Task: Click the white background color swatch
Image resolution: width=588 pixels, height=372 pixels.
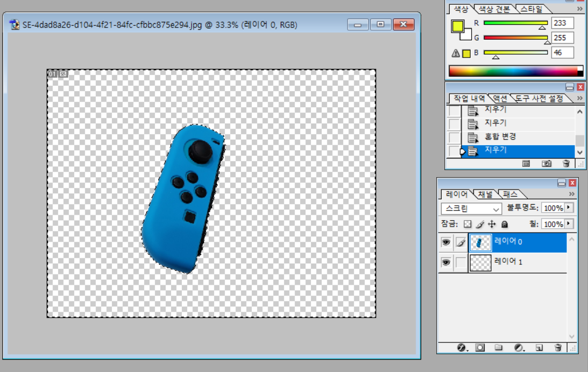Action: [x=467, y=36]
